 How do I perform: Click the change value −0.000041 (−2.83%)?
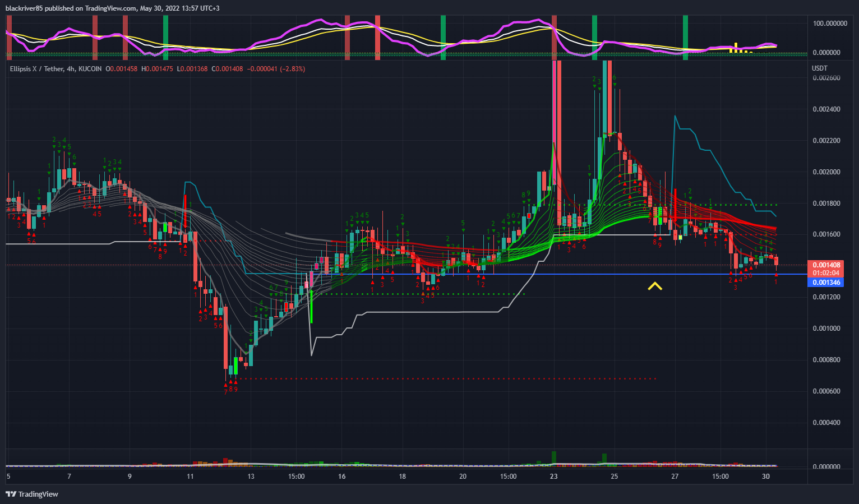(x=276, y=69)
